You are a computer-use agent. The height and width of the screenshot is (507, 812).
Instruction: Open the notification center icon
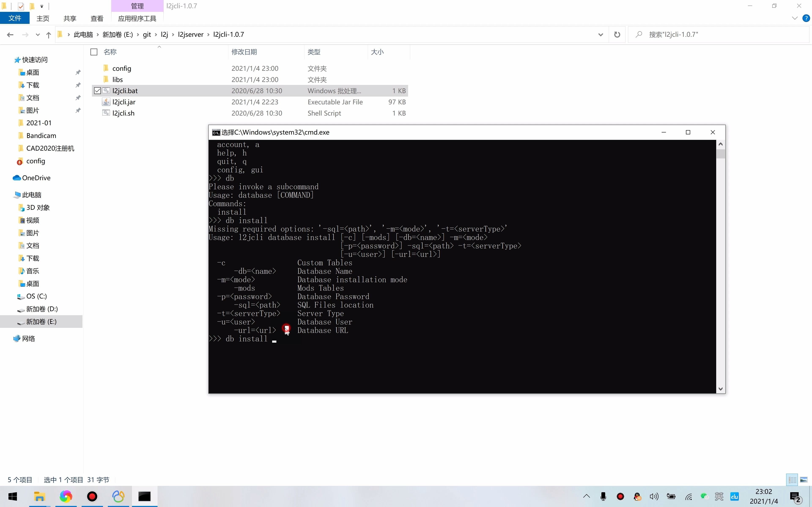(795, 496)
